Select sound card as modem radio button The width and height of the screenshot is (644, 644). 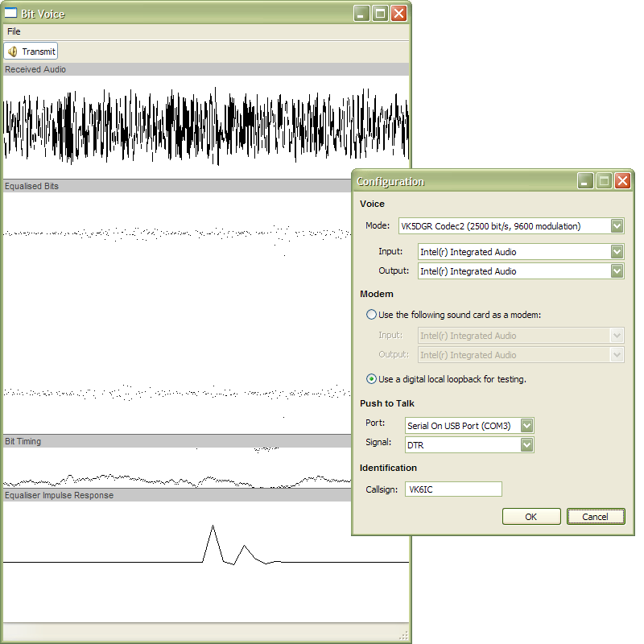coord(371,315)
